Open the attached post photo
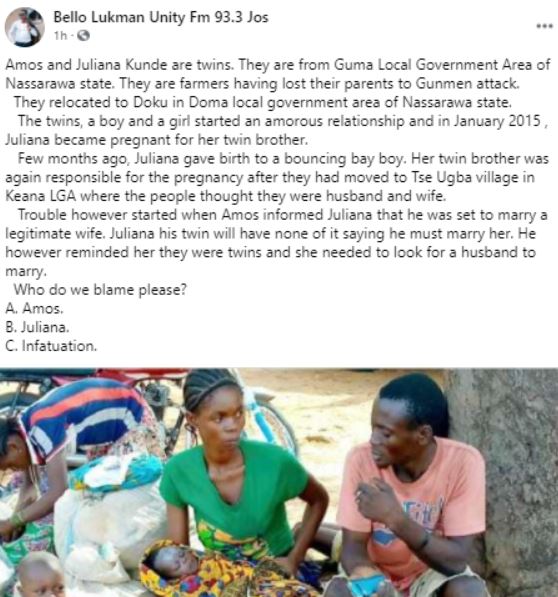Image resolution: width=558 pixels, height=597 pixels. [x=279, y=482]
